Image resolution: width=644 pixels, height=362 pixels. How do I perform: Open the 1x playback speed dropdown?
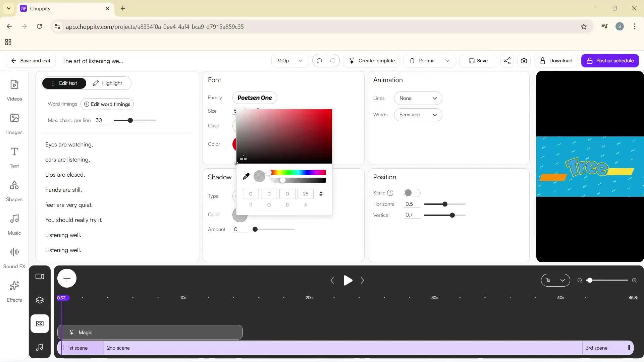tap(555, 280)
